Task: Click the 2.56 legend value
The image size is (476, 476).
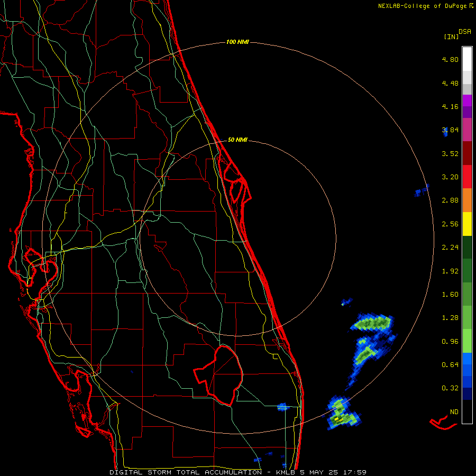Action: [x=450, y=224]
